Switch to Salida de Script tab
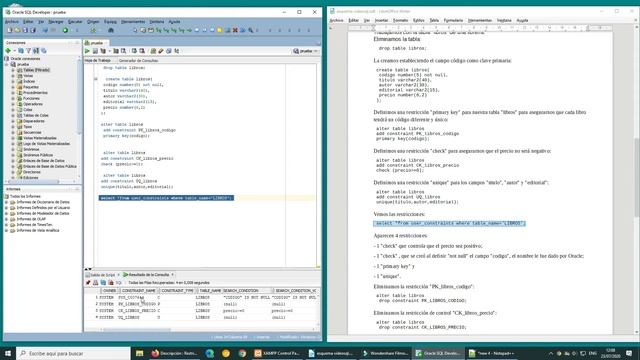The height and width of the screenshot is (360, 640). (x=101, y=275)
